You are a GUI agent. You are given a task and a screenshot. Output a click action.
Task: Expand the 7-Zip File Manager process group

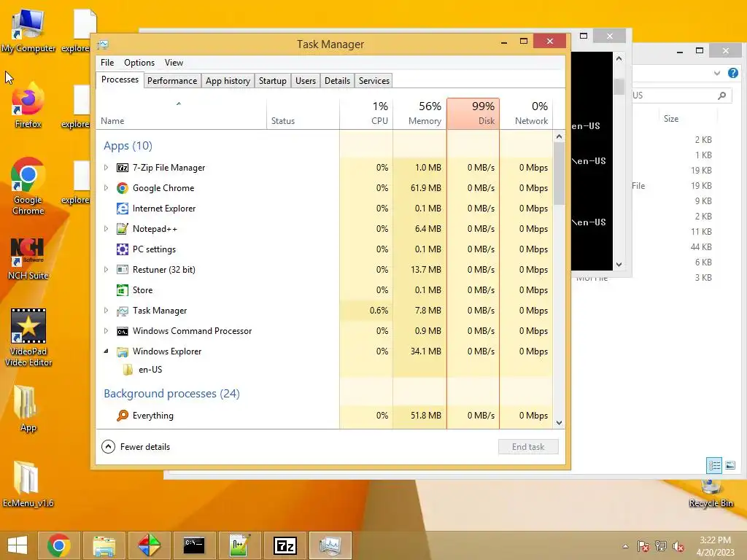tap(106, 168)
